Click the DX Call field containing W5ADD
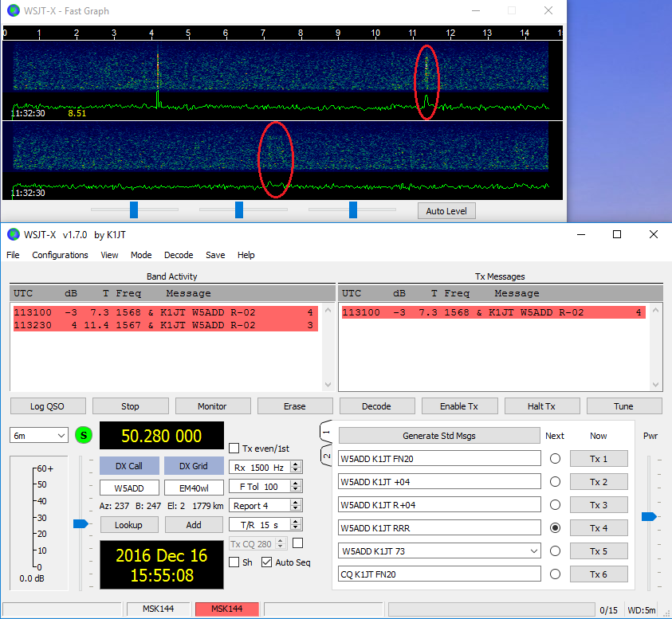The height and width of the screenshot is (619, 672). coord(128,488)
